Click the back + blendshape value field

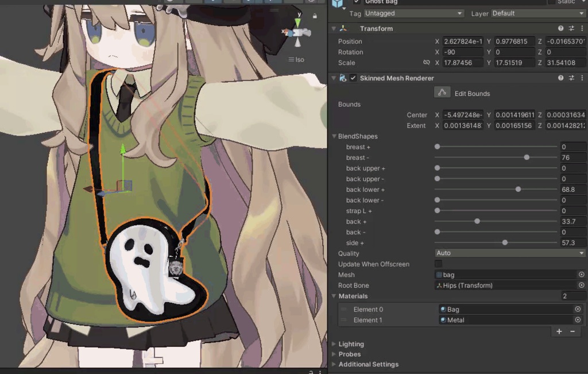pyautogui.click(x=573, y=221)
